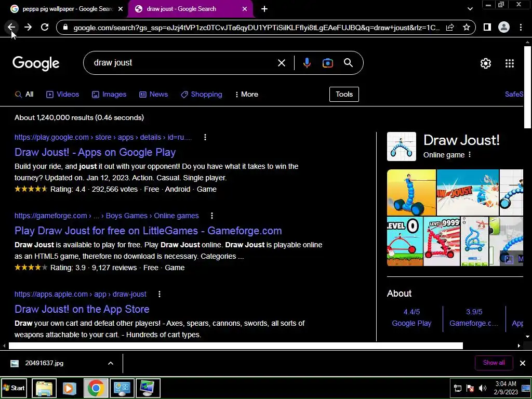The width and height of the screenshot is (532, 399).
Task: Go back using the browser back arrow
Action: pos(11,27)
